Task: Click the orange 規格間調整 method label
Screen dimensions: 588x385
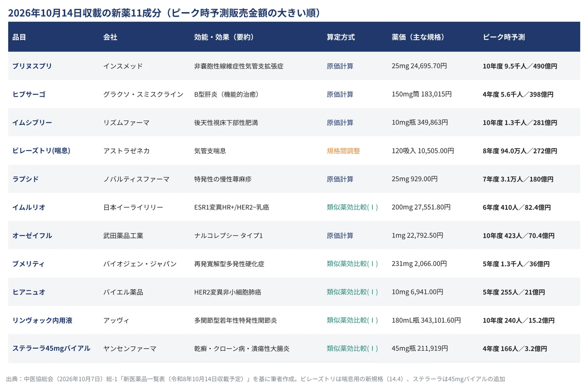Action: (343, 151)
